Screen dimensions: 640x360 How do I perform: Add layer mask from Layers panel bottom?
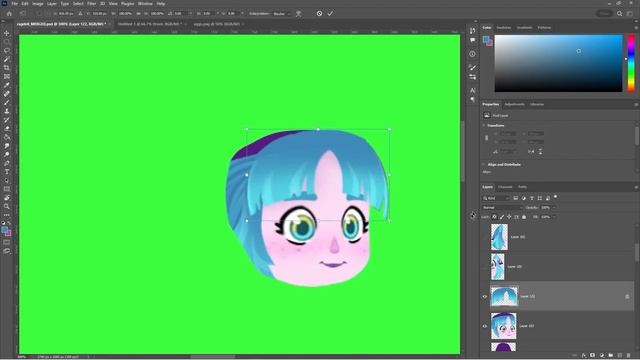point(593,356)
